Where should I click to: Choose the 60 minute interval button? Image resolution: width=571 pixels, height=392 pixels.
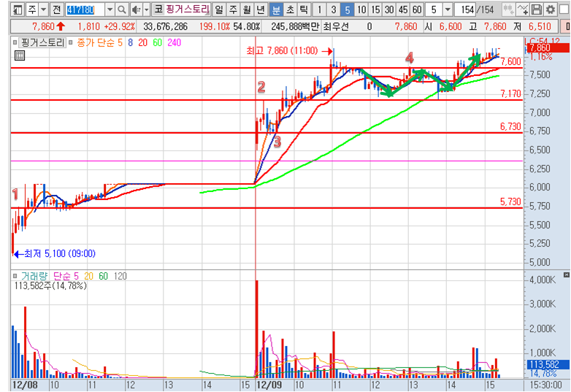417,9
